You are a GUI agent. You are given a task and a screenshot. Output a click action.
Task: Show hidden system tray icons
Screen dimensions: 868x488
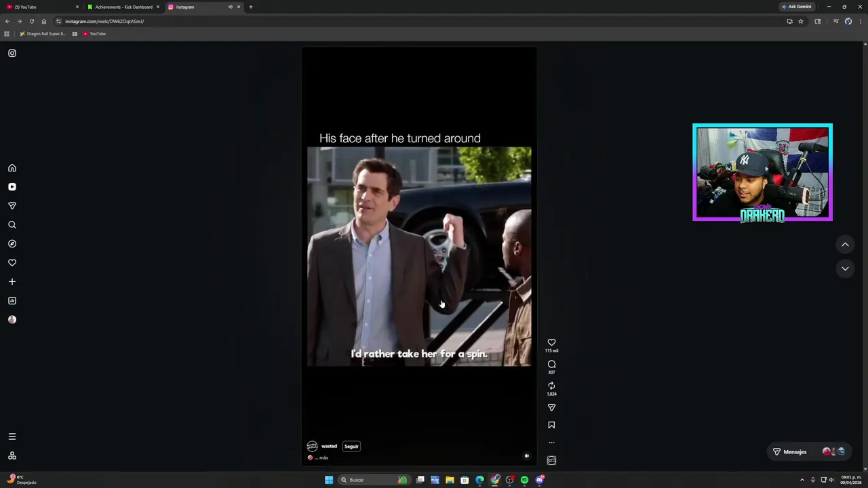click(802, 480)
